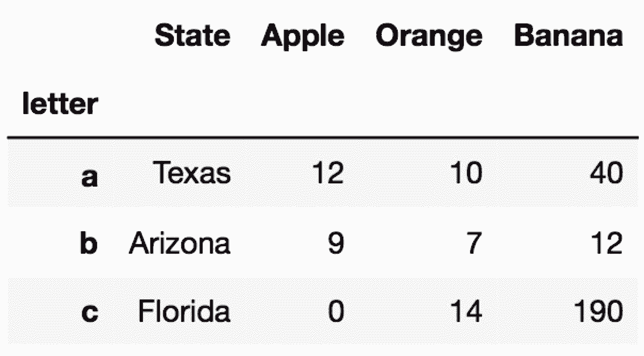
Task: Select row index c
Action: pos(90,313)
